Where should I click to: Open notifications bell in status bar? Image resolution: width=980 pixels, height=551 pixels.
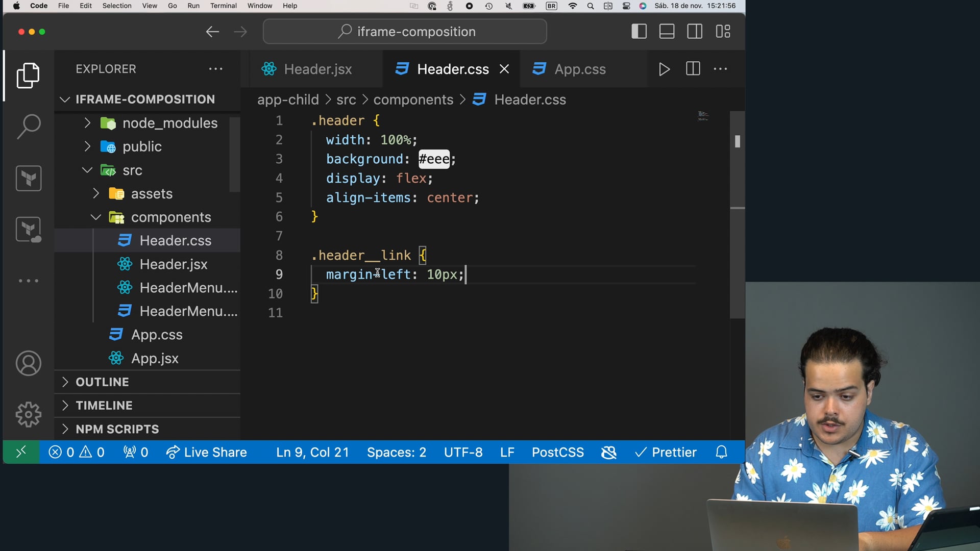click(x=721, y=452)
